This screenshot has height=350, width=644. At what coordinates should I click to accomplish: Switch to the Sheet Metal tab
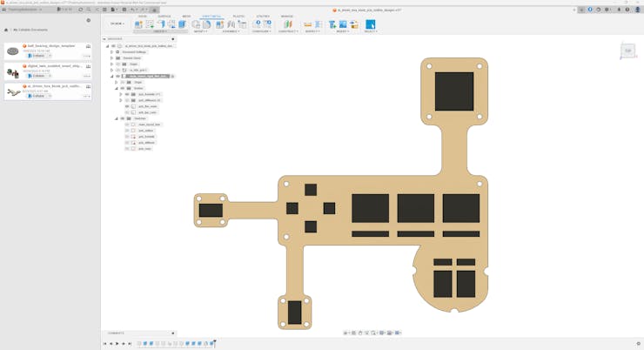tap(211, 17)
